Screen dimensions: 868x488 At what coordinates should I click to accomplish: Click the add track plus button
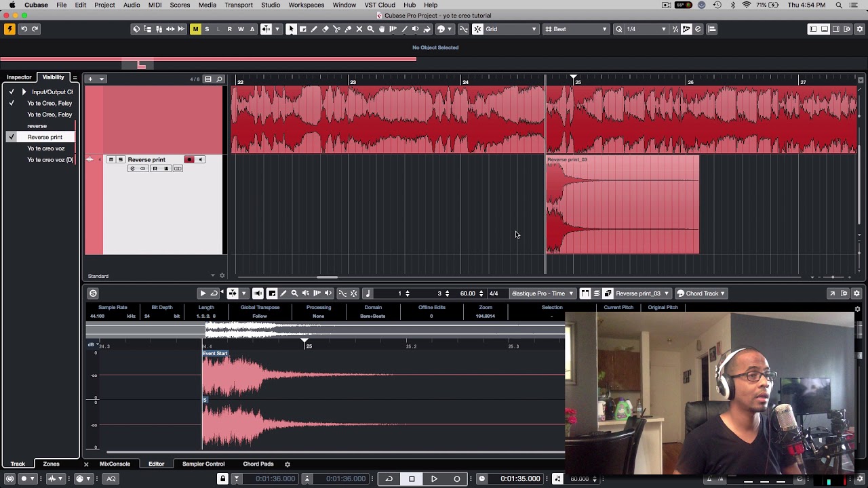[90, 79]
